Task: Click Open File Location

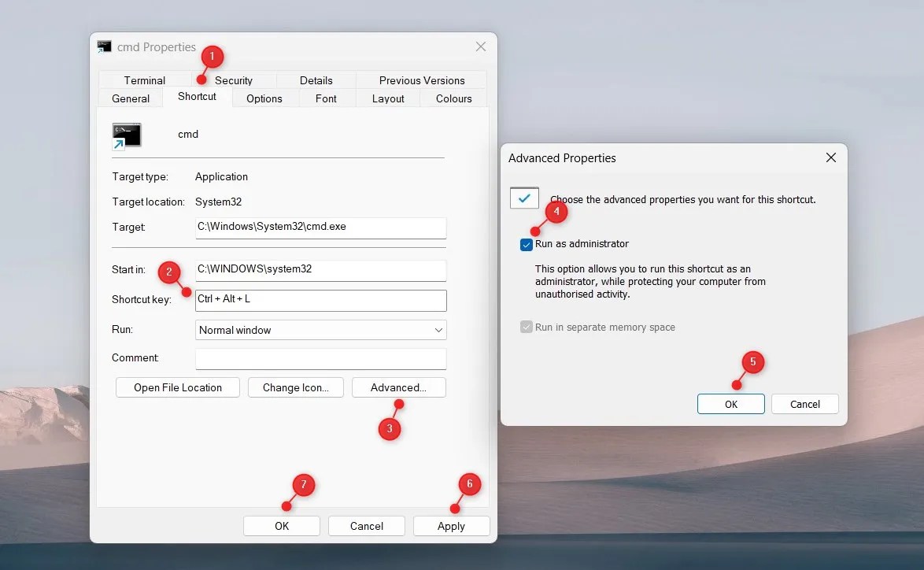Action: [x=177, y=387]
